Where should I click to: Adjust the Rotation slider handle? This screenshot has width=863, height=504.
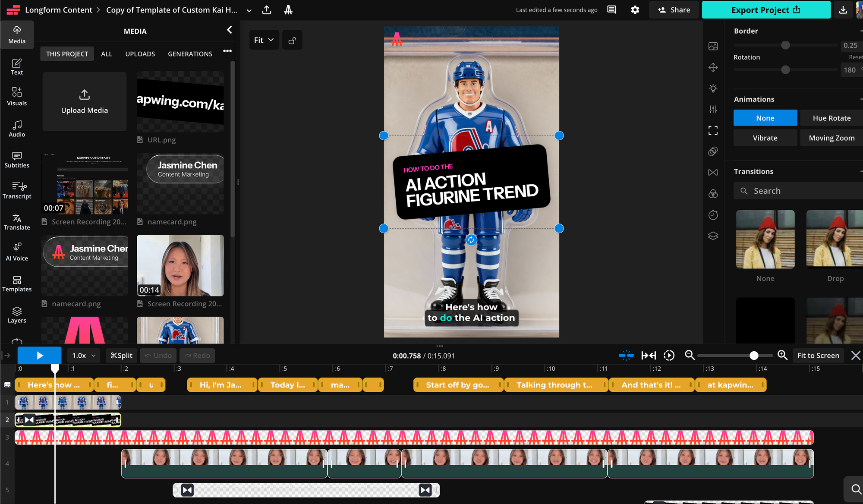pos(785,70)
